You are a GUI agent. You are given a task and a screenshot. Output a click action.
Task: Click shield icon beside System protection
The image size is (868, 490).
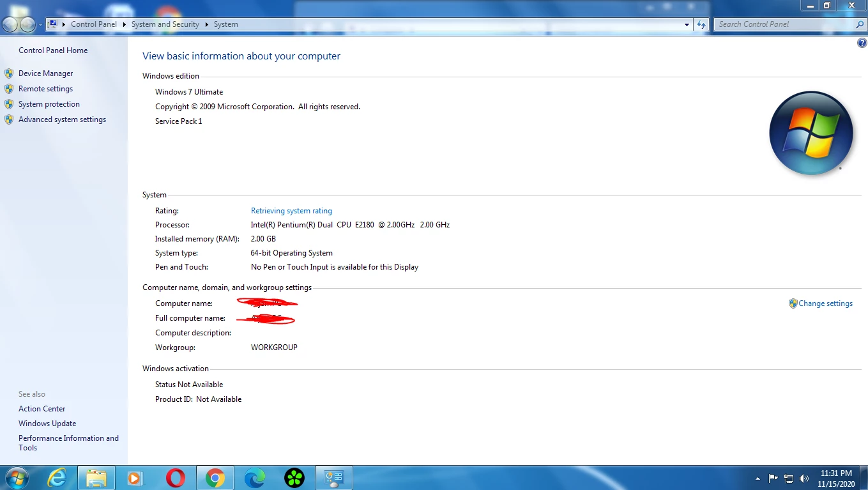pos(9,104)
